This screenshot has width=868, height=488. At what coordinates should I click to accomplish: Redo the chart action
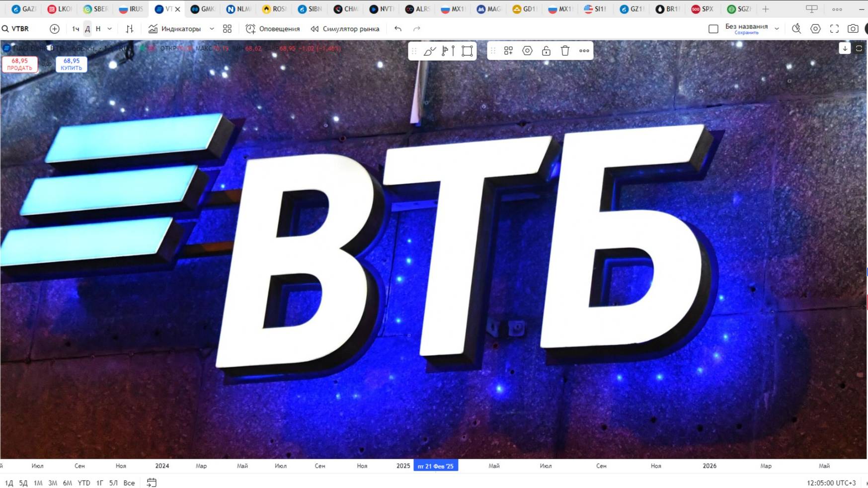417,29
